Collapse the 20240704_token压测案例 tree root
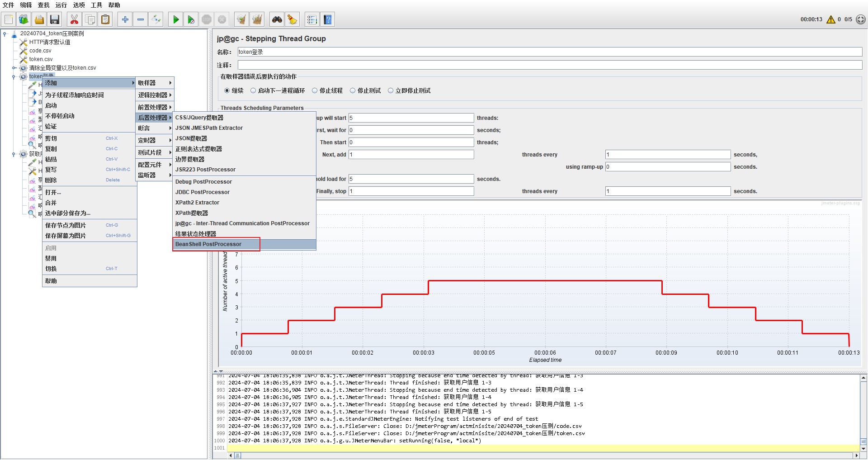Image resolution: width=868 pixels, height=460 pixels. click(5, 33)
